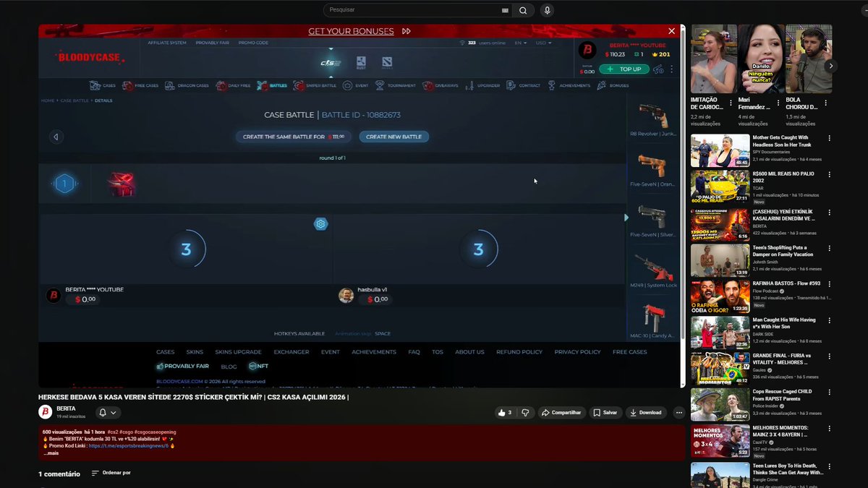The width and height of the screenshot is (868, 488).
Task: Click Case Battle breadcrumb link
Action: point(75,100)
